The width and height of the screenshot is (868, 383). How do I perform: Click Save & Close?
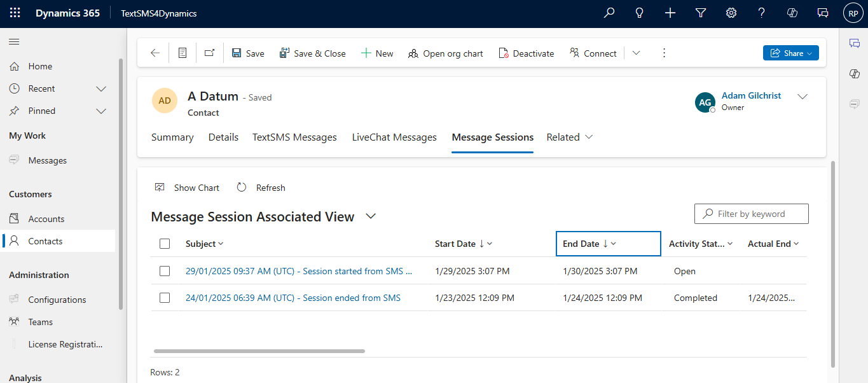313,53
